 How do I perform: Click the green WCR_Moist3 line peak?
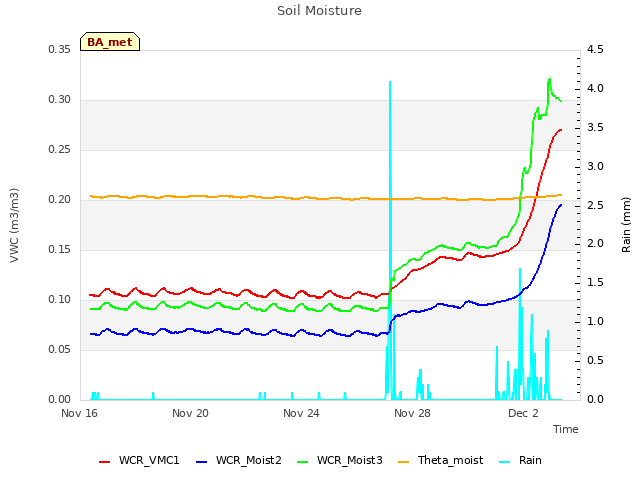click(550, 79)
